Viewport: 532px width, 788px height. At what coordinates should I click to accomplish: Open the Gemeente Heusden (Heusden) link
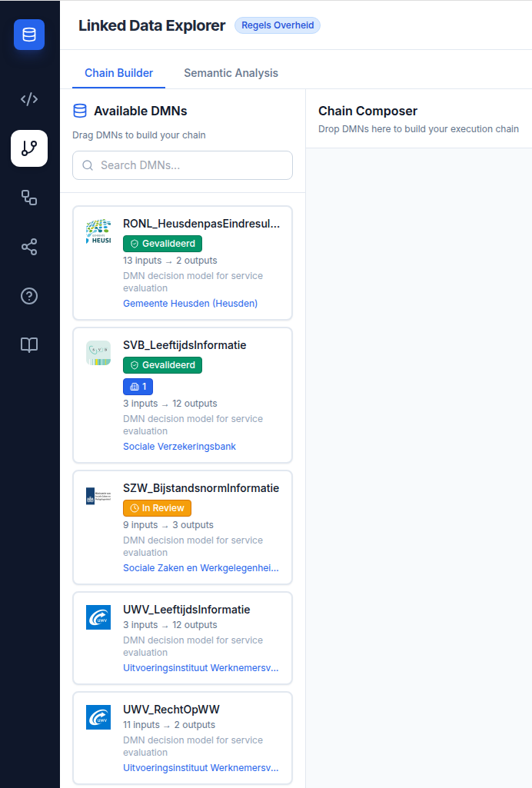tap(191, 304)
